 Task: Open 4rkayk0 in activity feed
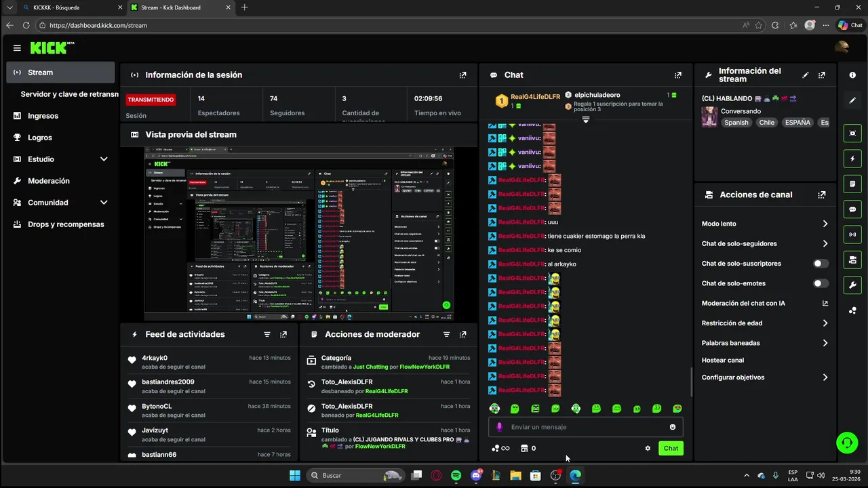pos(155,358)
